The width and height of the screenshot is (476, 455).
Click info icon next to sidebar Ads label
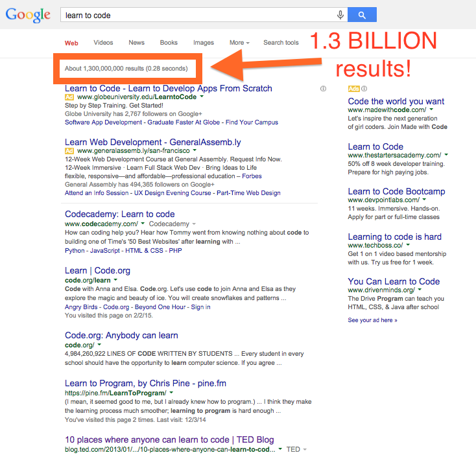(x=364, y=89)
